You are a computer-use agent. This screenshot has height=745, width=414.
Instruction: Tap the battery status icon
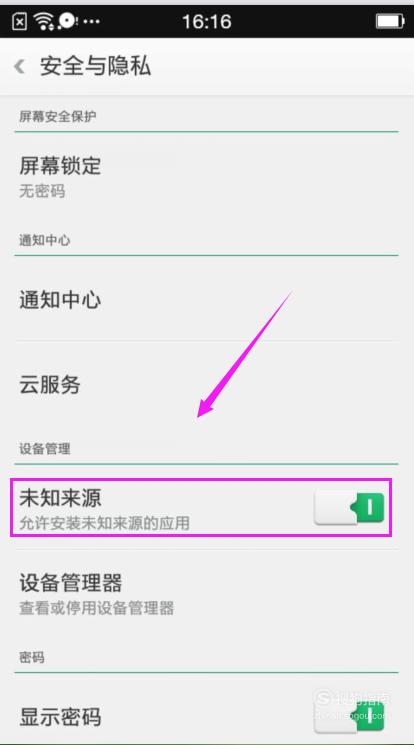390,21
